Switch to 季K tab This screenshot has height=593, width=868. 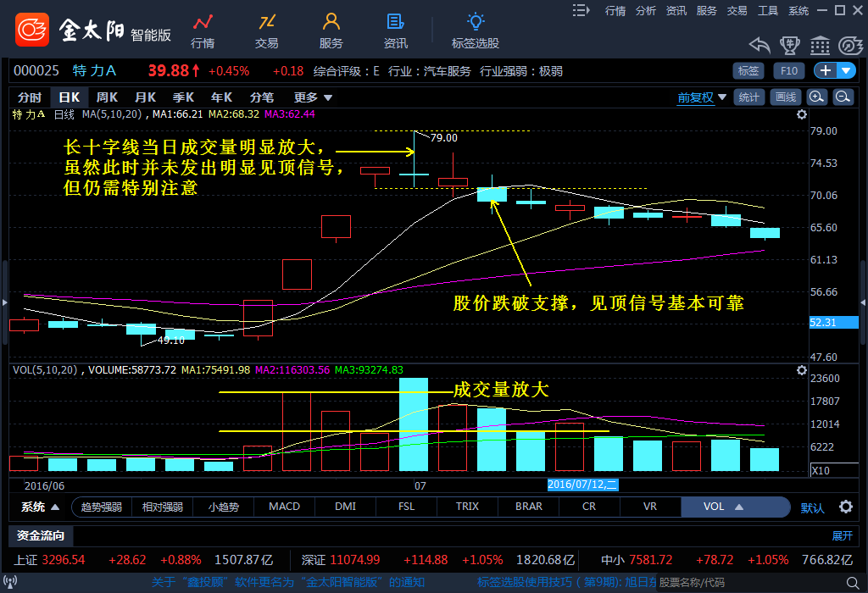(x=183, y=97)
